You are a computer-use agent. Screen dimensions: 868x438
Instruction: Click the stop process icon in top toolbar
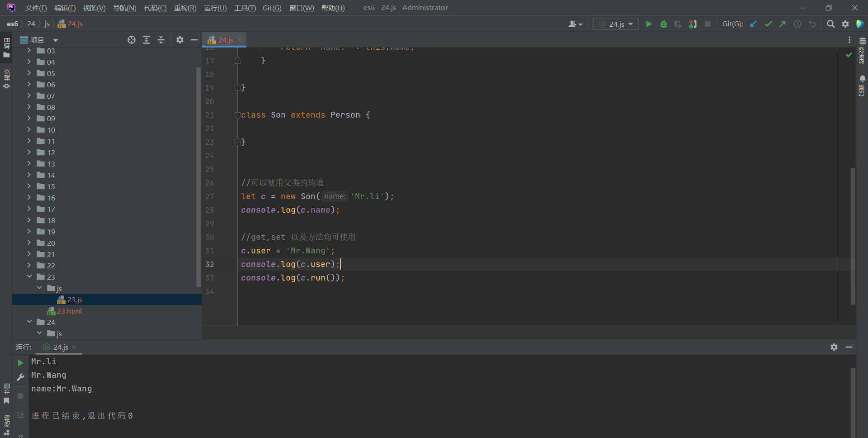click(x=708, y=24)
